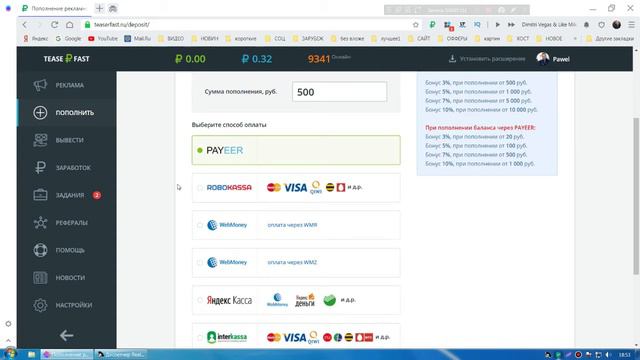
Task: Open the ОФФЕРЫ bookmarks folder
Action: pyautogui.click(x=452, y=38)
